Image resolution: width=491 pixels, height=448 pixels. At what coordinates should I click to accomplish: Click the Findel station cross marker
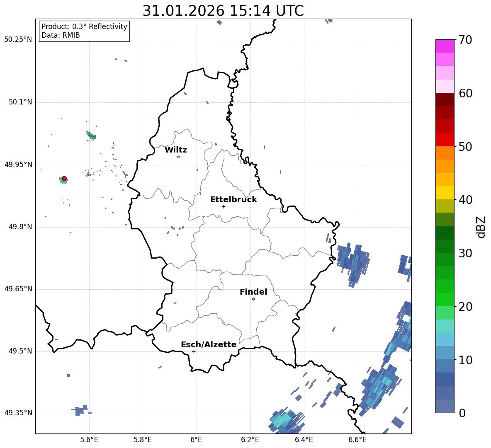click(x=253, y=299)
